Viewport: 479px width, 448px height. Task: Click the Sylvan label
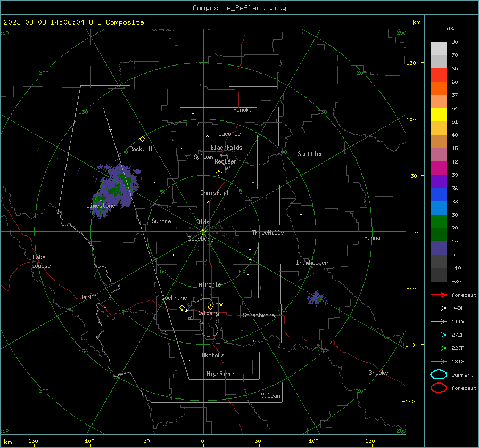tap(203, 157)
